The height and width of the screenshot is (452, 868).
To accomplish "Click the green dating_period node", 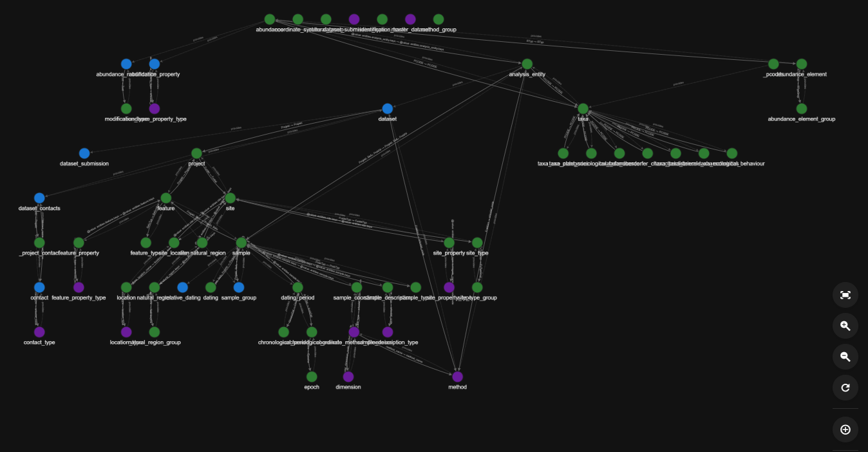I will click(x=297, y=287).
